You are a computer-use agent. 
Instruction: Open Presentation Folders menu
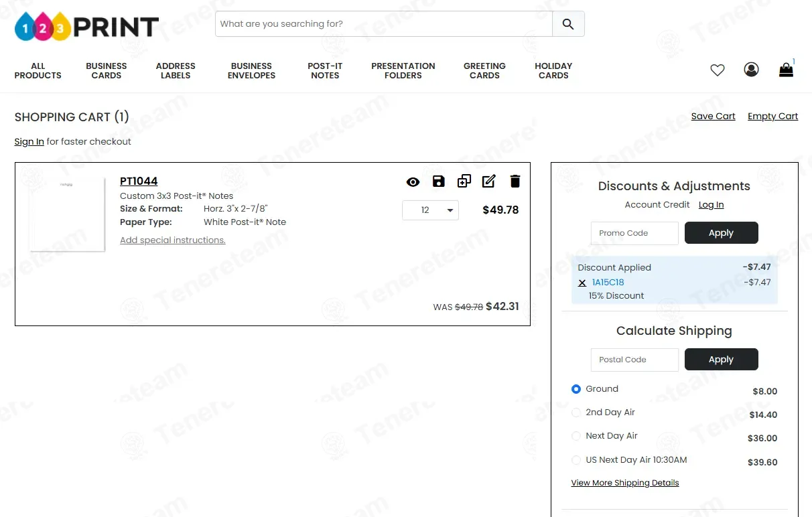403,71
